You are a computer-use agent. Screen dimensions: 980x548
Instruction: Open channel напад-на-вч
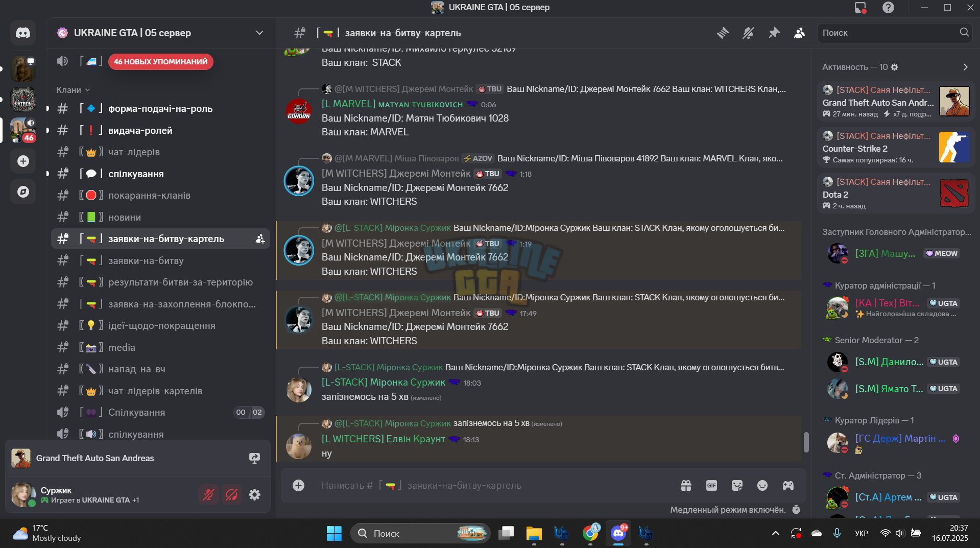160,369
